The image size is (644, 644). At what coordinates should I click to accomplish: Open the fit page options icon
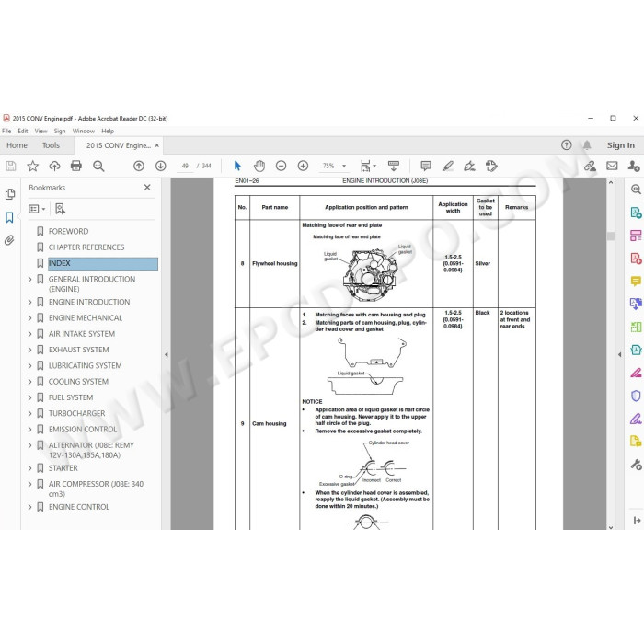(368, 166)
